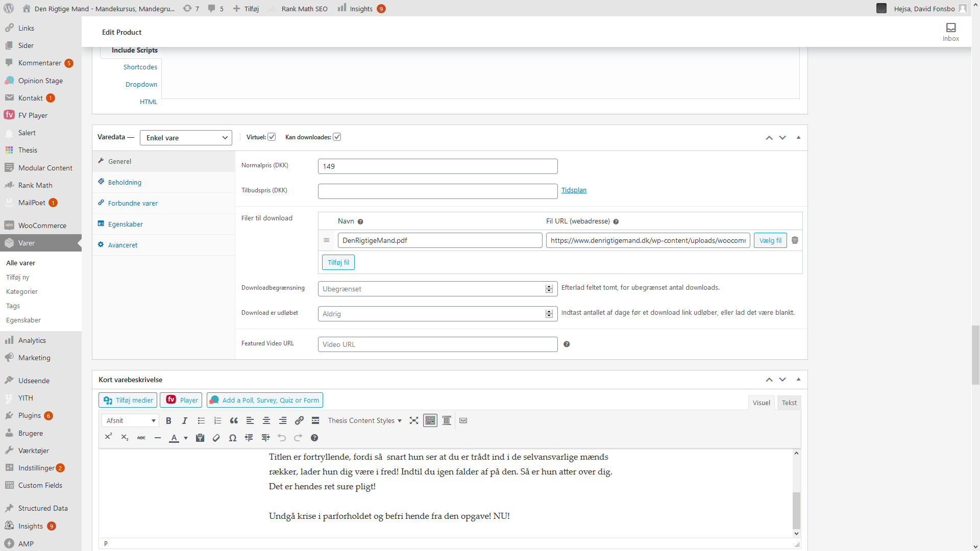Uncheck the Virtuel checkbox

(272, 137)
